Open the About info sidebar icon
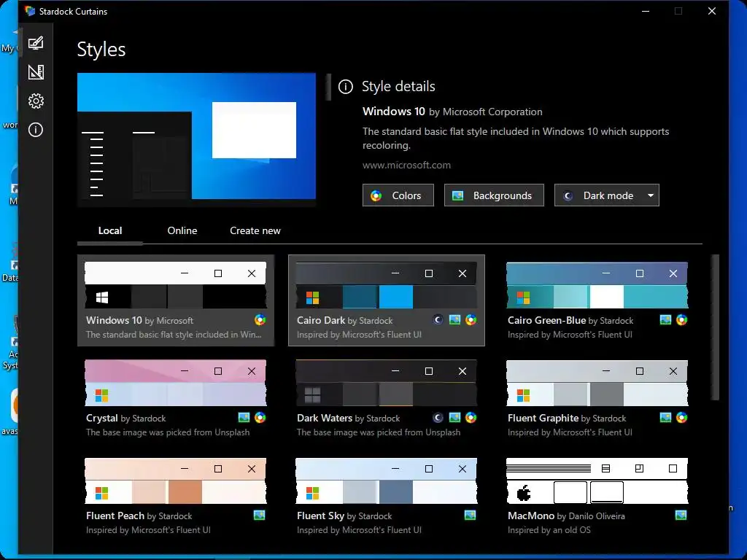Screen dimensions: 747x560 (36, 130)
